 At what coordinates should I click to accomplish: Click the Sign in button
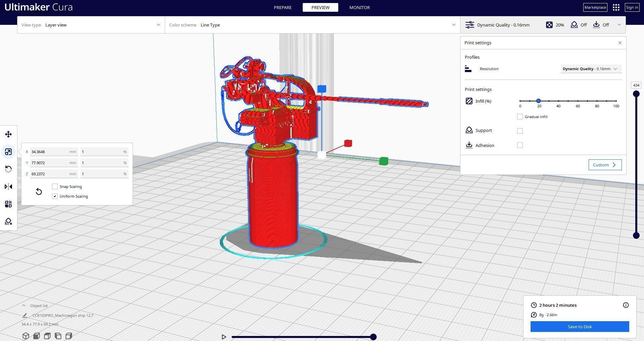point(632,7)
